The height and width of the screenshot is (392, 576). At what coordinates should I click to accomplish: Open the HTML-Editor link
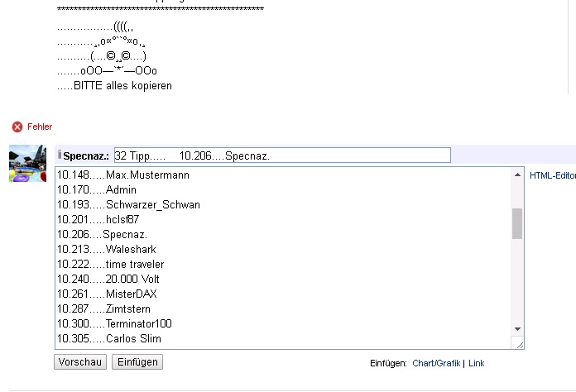552,175
